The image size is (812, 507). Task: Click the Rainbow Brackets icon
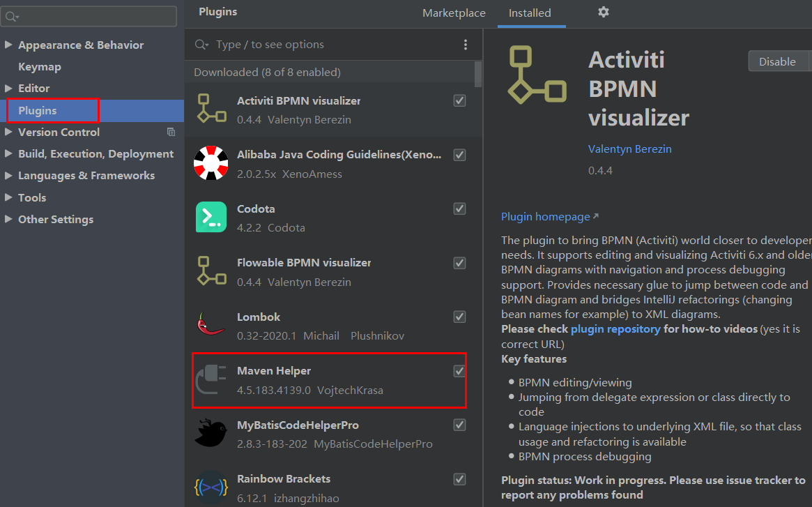coord(211,487)
